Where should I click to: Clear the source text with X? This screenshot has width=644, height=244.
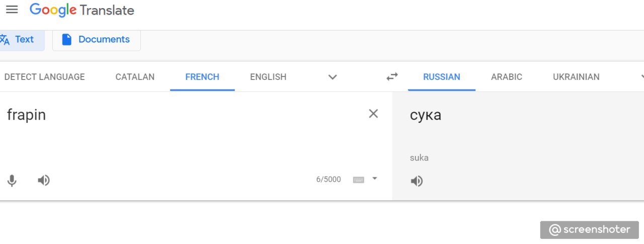point(373,114)
